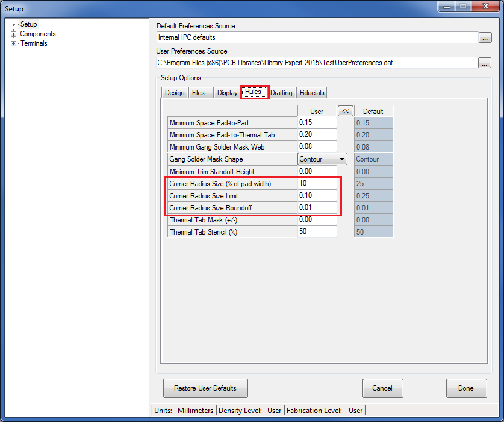Open the Display tab

(x=227, y=93)
